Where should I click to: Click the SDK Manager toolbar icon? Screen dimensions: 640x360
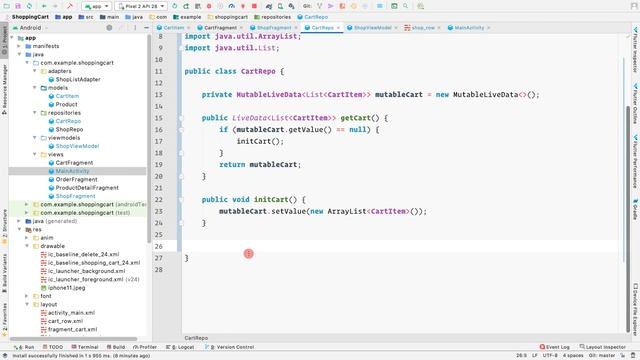pyautogui.click(x=291, y=6)
